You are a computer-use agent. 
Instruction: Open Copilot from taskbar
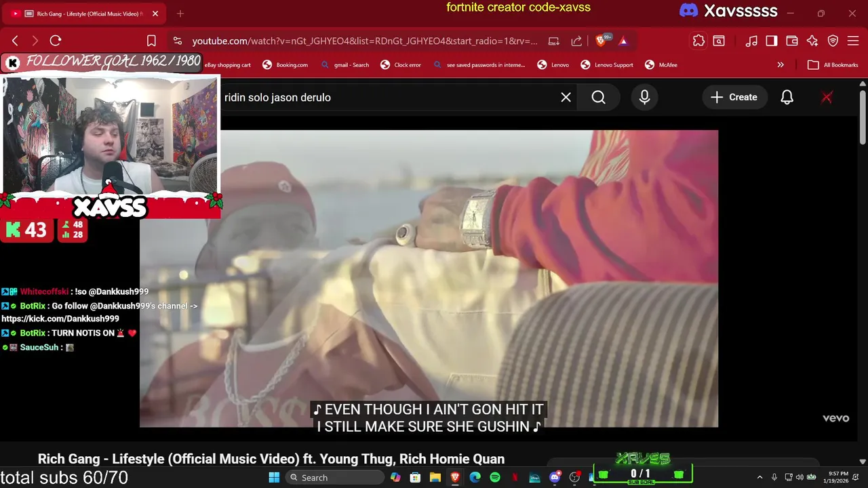(x=395, y=477)
